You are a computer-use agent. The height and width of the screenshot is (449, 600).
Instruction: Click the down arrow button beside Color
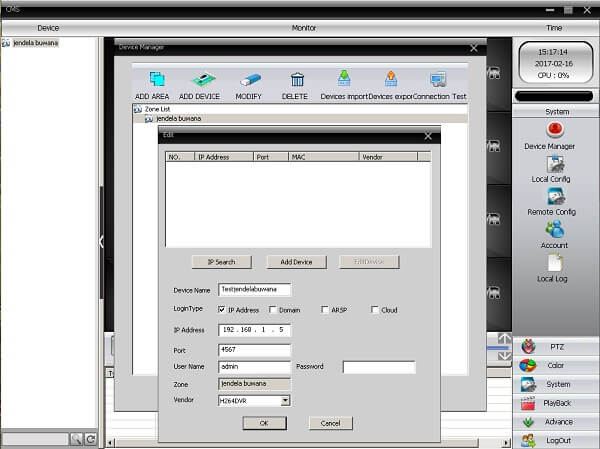(x=504, y=356)
